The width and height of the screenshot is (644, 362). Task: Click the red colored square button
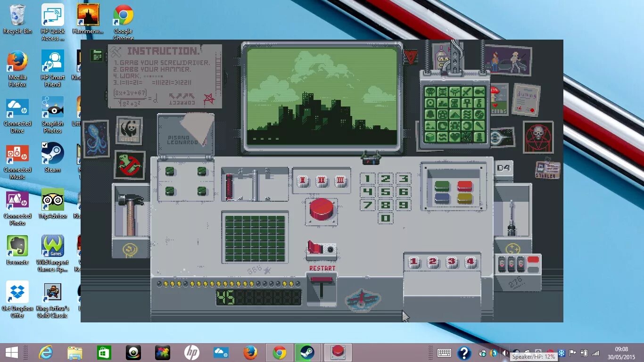point(465,185)
